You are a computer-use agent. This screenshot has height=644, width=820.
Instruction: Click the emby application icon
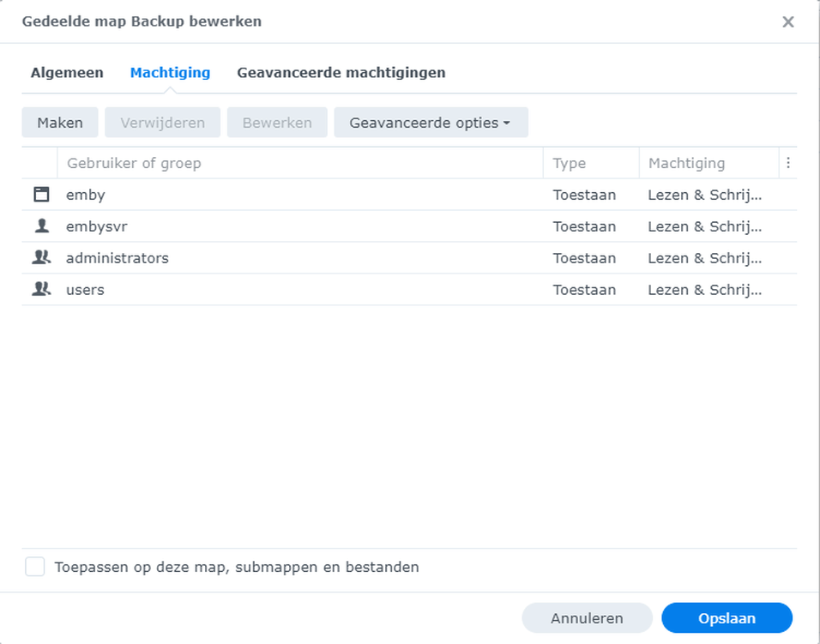pos(41,195)
